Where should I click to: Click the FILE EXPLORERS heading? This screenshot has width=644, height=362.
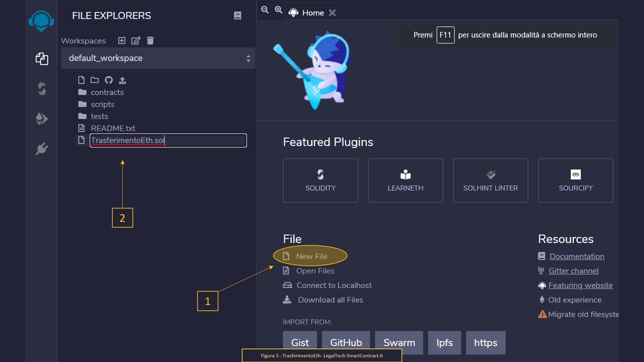[x=111, y=15]
